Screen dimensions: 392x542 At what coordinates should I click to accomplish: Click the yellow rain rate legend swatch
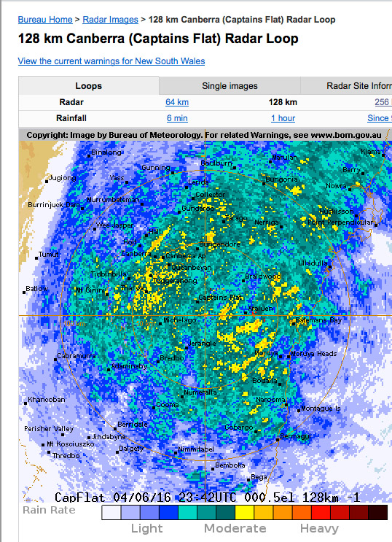pos(245,512)
